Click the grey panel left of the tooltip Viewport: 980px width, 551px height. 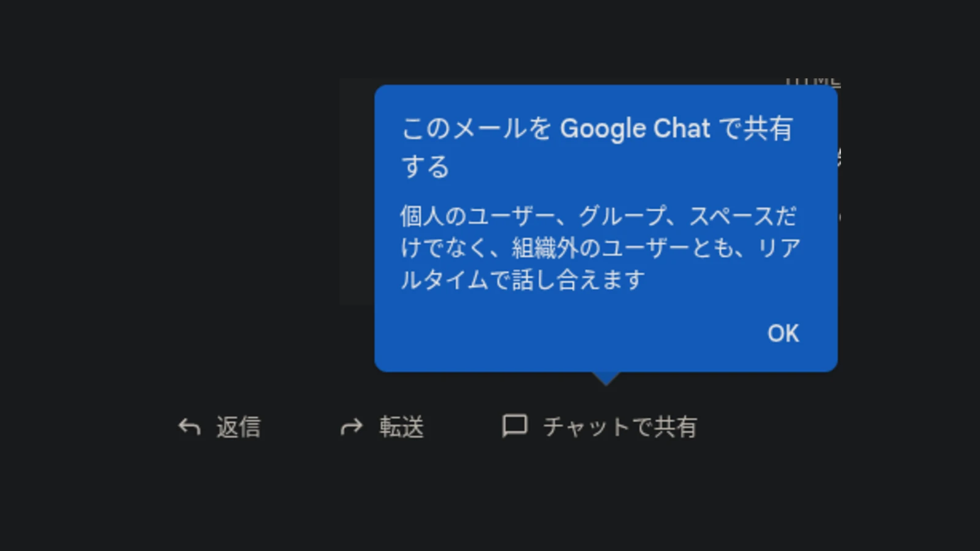tap(357, 191)
